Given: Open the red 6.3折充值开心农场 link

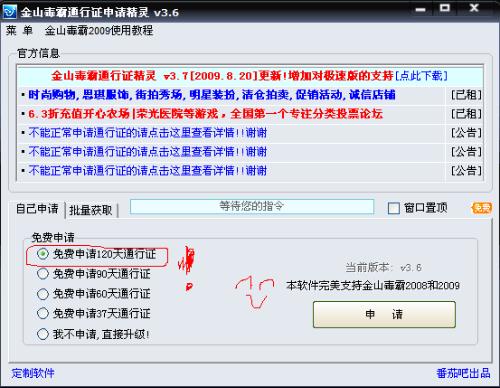Looking at the screenshot, I should coord(205,114).
